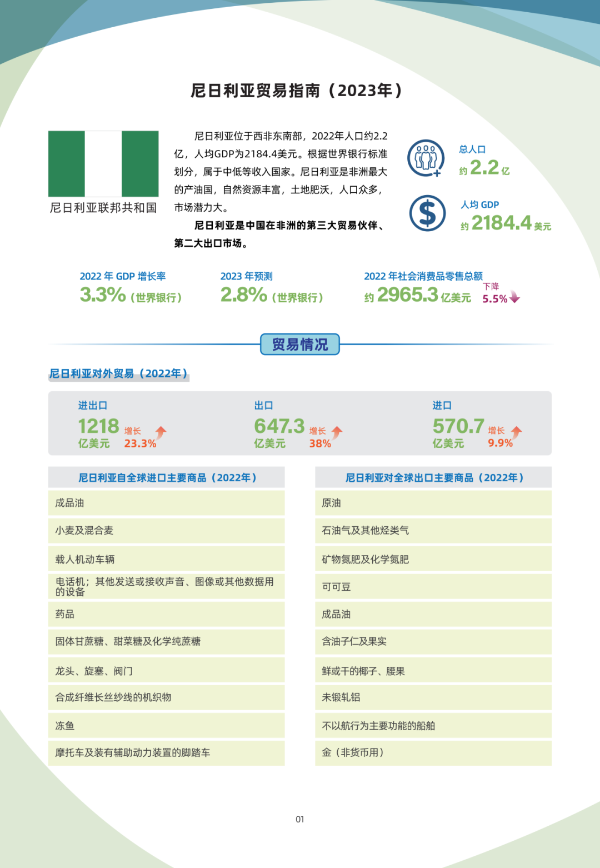Click the row 摩托车及装有辅助动力装置的脚踏车
Screen dimensions: 600x868
click(167, 753)
